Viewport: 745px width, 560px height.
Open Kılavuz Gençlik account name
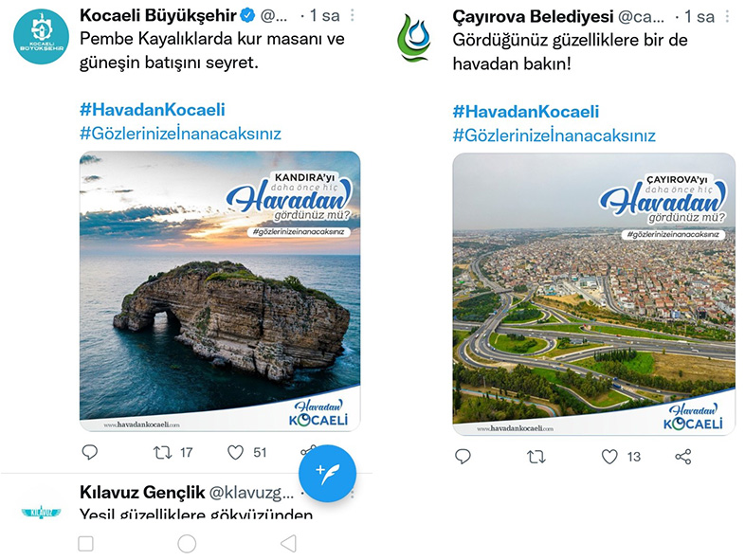click(142, 493)
